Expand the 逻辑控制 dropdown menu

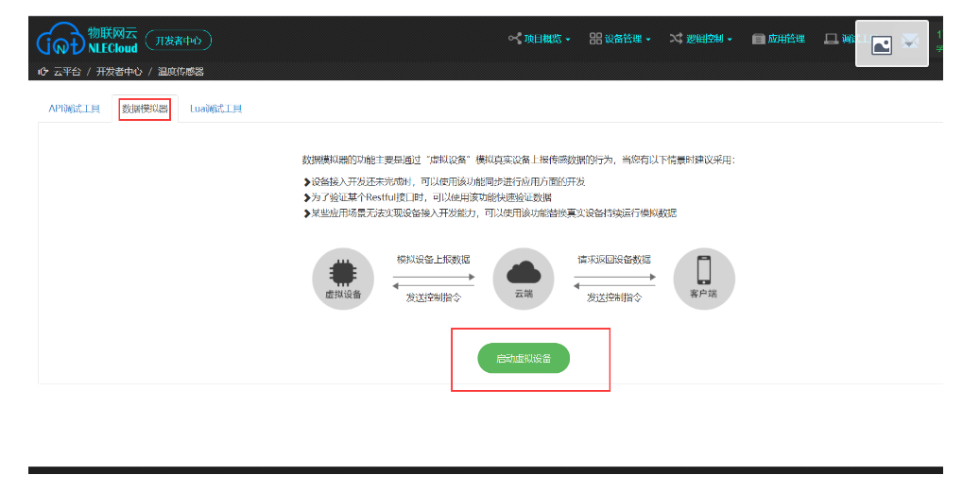click(x=700, y=39)
